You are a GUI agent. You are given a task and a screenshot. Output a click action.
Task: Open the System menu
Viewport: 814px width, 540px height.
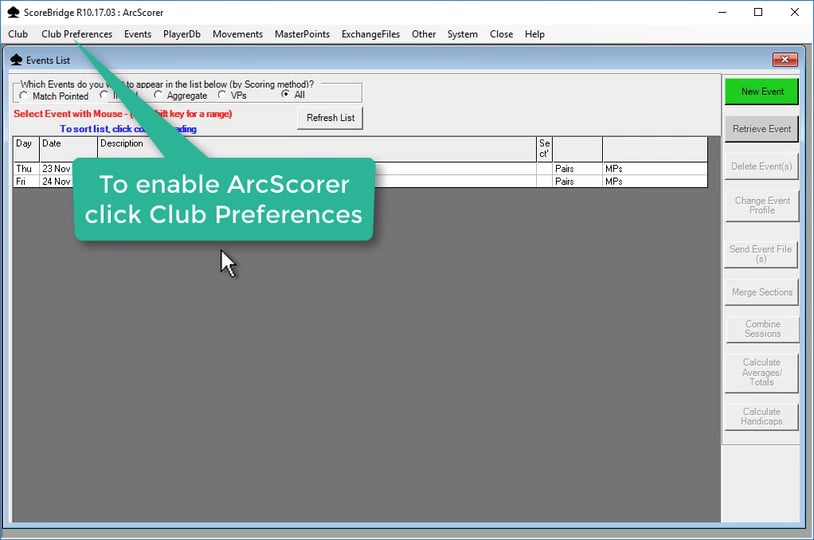click(x=463, y=34)
